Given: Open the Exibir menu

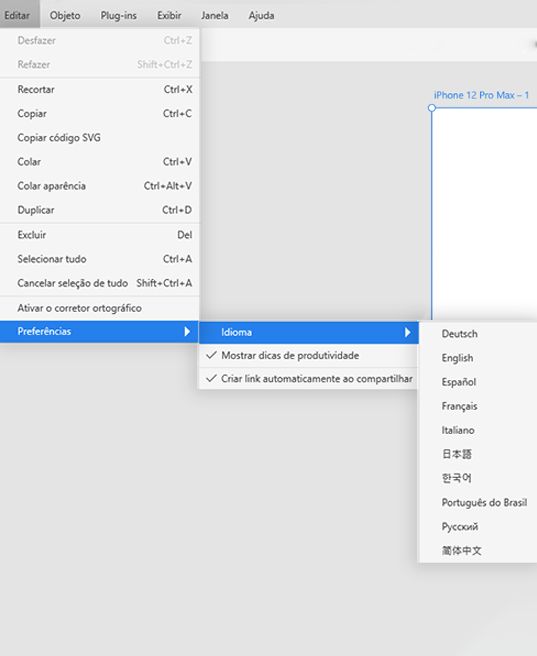Looking at the screenshot, I should (169, 15).
